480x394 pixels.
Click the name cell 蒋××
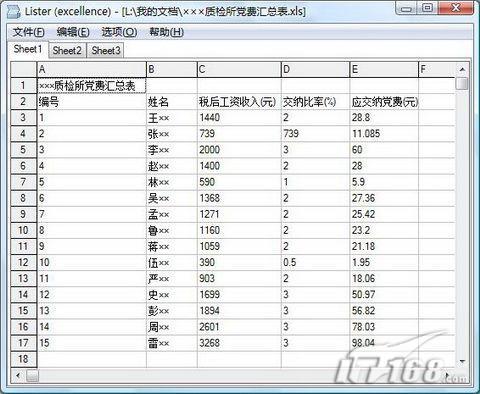pyautogui.click(x=172, y=246)
